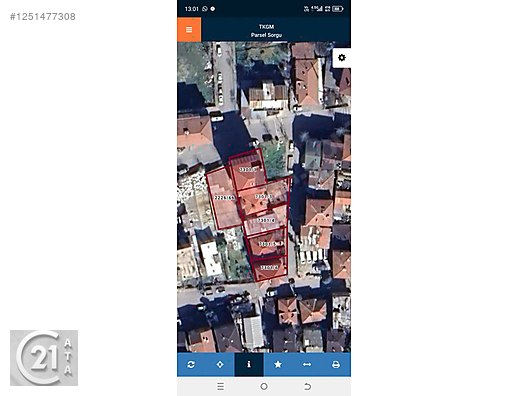Select the bottommost red-outlined parcel near the street
Viewport: 528px width, 396px height.
pos(270,268)
